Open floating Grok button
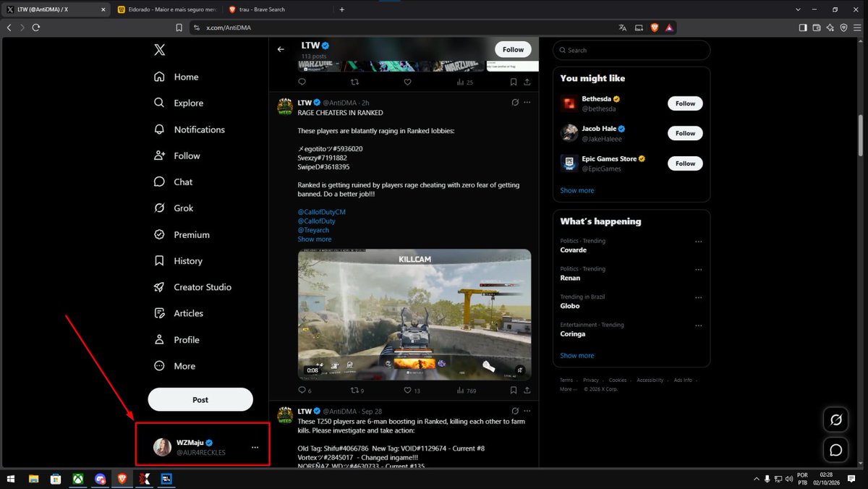Image resolution: width=868 pixels, height=489 pixels. pyautogui.click(x=835, y=420)
